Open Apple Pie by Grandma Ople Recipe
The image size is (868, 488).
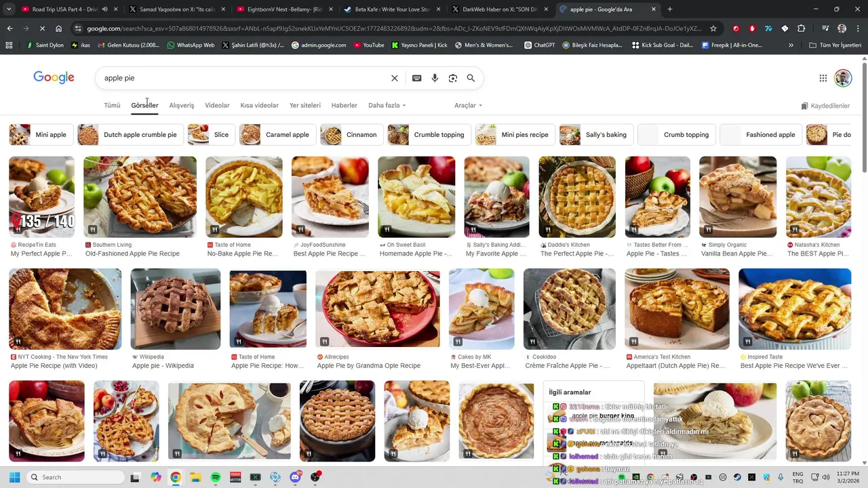369,365
